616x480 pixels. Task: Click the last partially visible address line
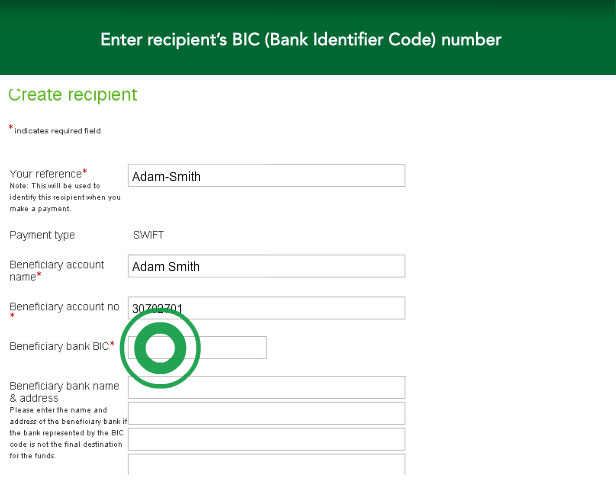266,465
